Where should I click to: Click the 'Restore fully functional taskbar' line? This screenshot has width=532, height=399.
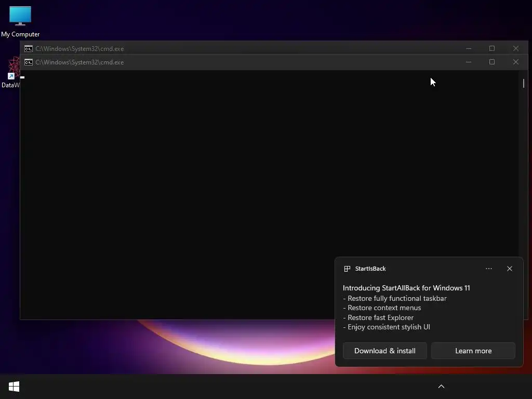coord(395,299)
